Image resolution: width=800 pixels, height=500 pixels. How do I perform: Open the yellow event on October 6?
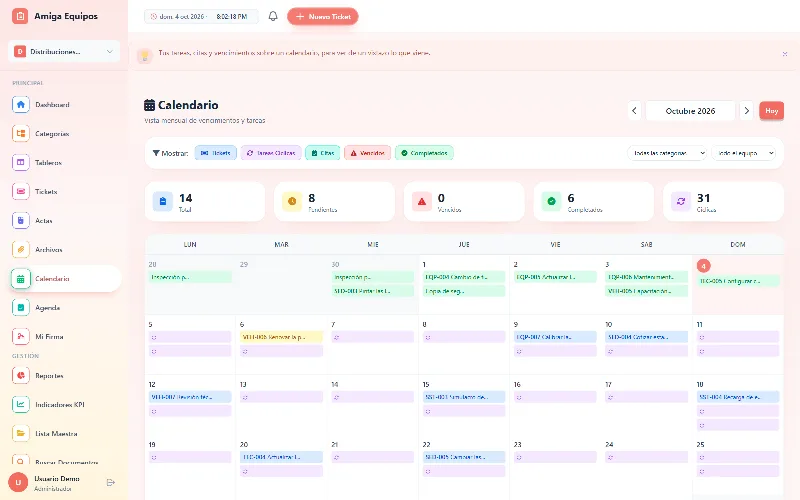coord(281,337)
